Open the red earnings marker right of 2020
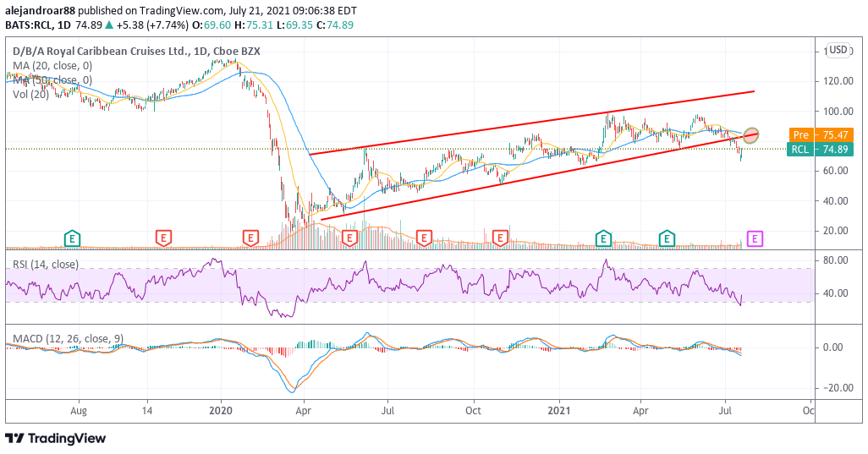Screen dimensions: 868x454 tap(250, 239)
